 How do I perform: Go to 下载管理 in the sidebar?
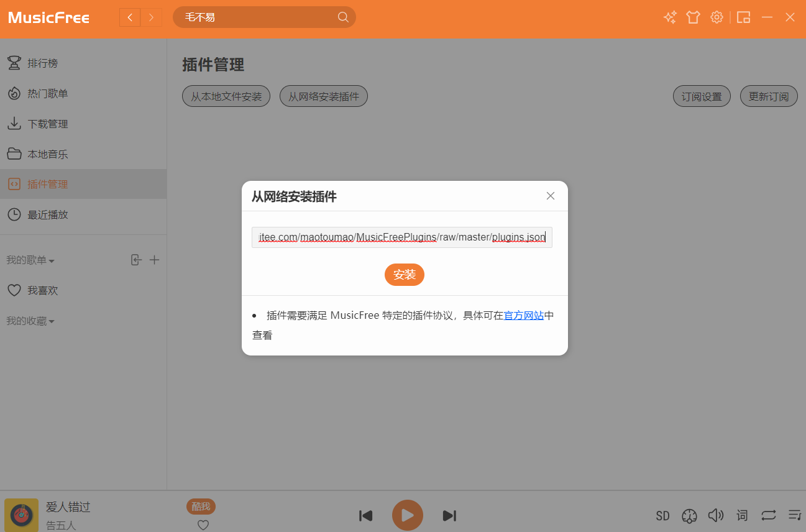83,124
